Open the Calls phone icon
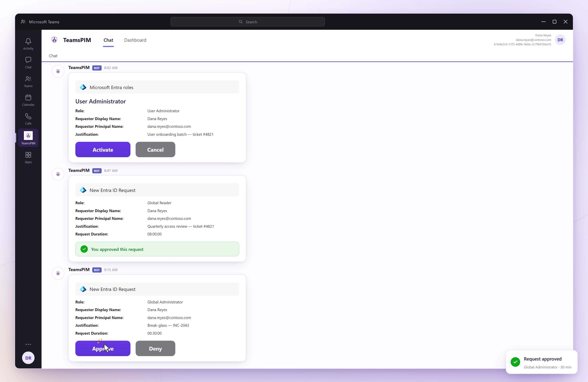This screenshot has height=382, width=588. [28, 119]
